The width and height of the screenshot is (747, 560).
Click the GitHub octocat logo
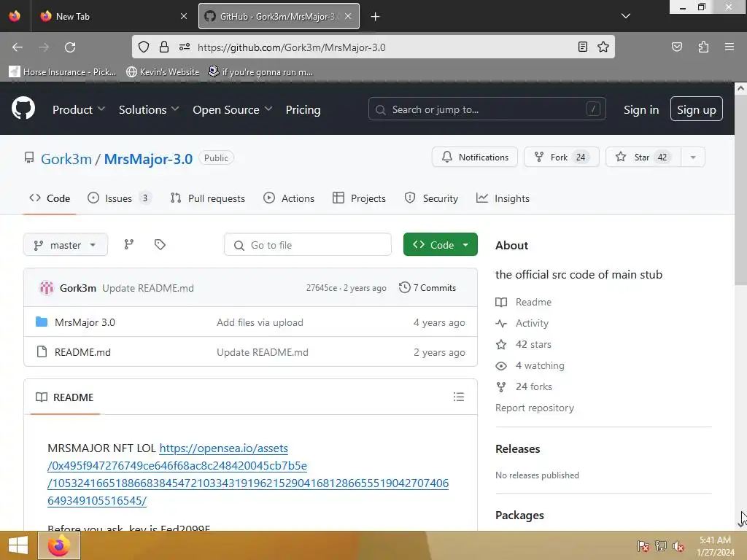tap(23, 109)
